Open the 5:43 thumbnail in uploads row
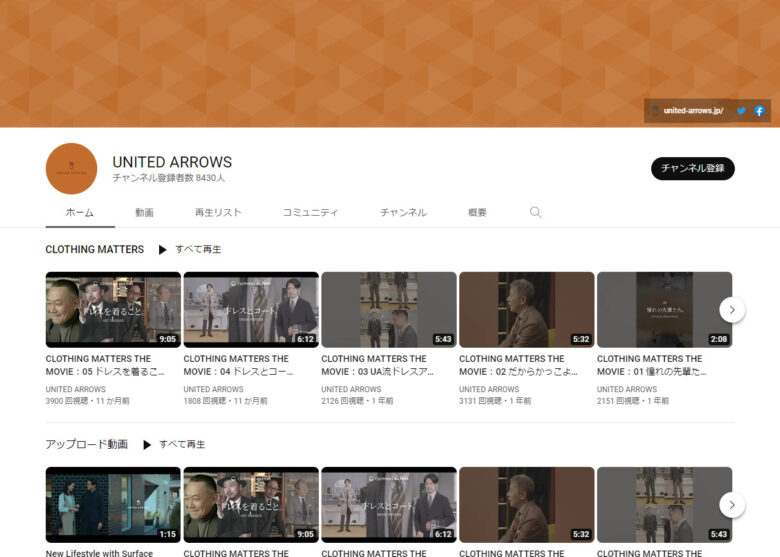Image resolution: width=780 pixels, height=557 pixels. [x=664, y=505]
